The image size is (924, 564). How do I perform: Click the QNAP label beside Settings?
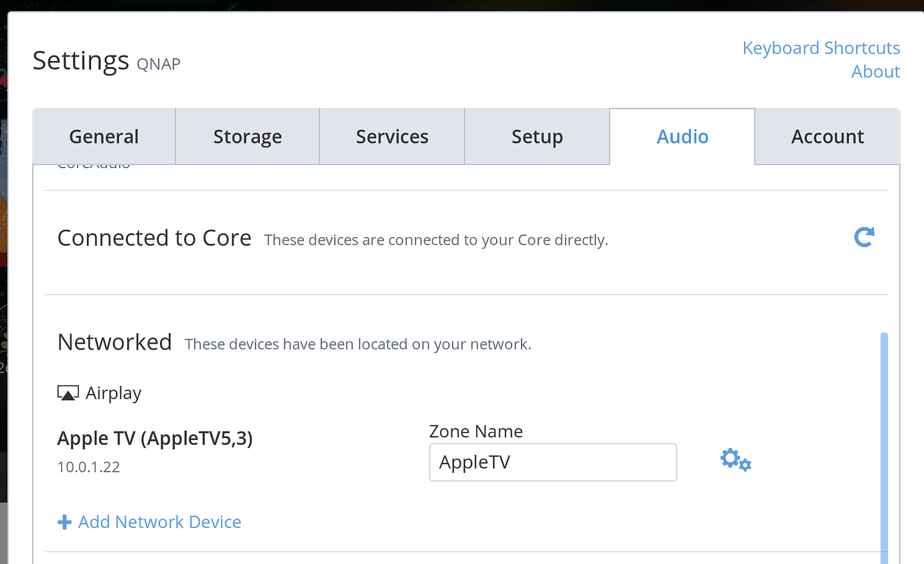(x=158, y=64)
